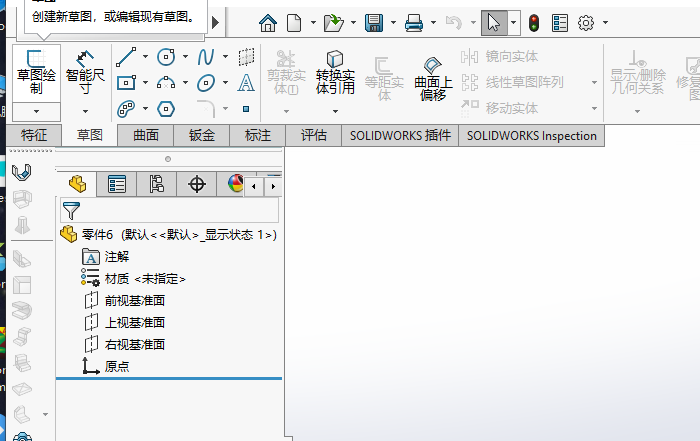Expand the 智能尺寸 dropdown arrow
This screenshot has height=441, width=700.
click(x=85, y=112)
